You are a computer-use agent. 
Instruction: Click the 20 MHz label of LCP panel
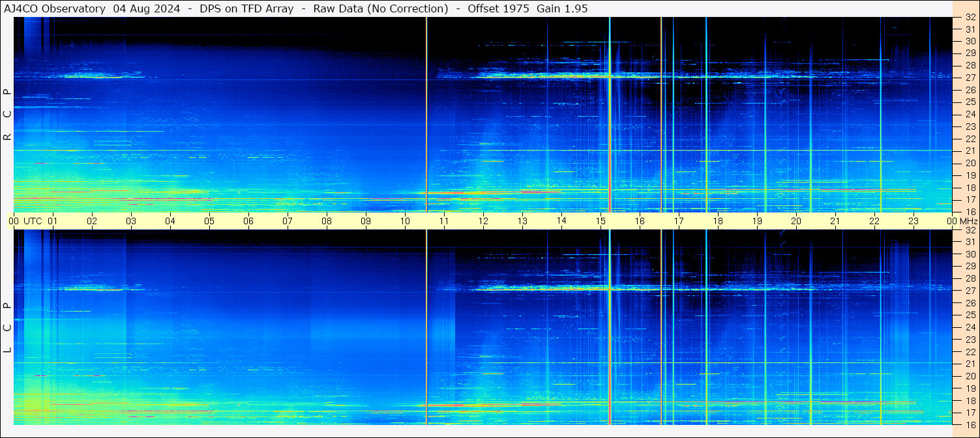click(970, 376)
